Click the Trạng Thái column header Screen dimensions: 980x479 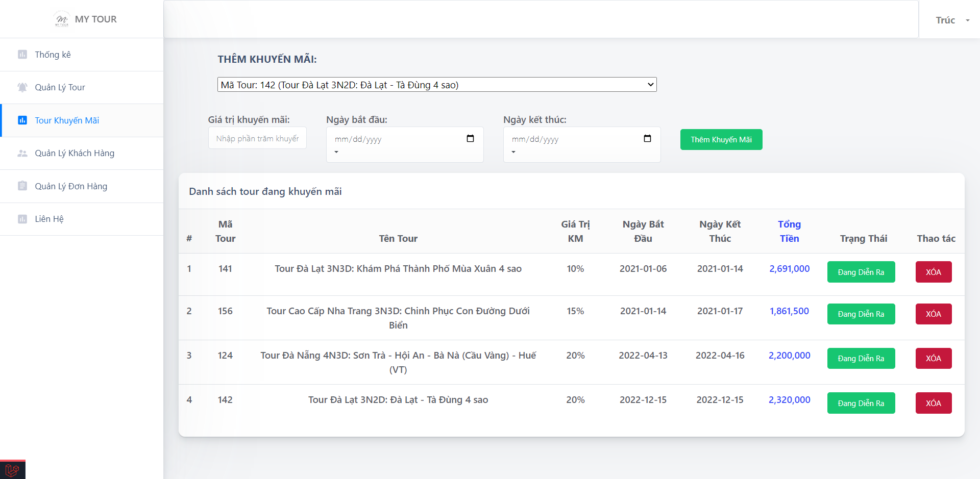pyautogui.click(x=864, y=238)
